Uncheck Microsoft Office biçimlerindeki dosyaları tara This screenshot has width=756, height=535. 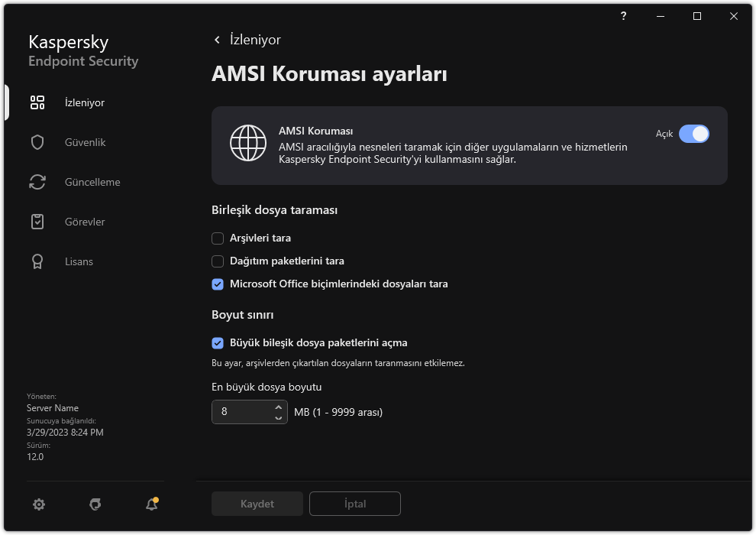tap(218, 284)
